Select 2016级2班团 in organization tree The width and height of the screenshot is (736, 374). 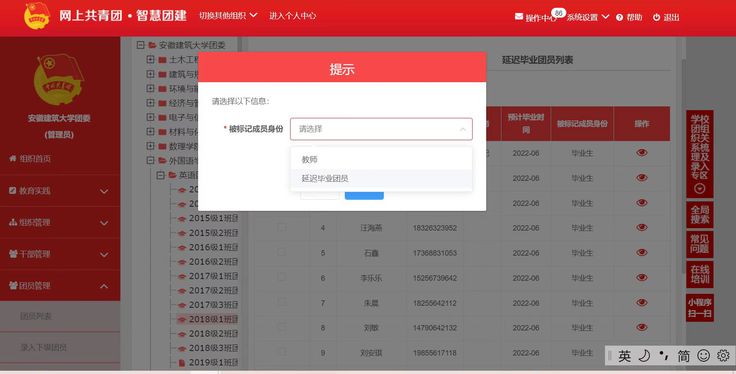pos(213,261)
